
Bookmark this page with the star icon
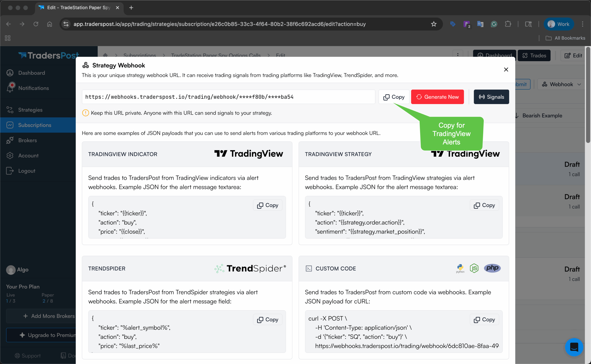pos(433,24)
